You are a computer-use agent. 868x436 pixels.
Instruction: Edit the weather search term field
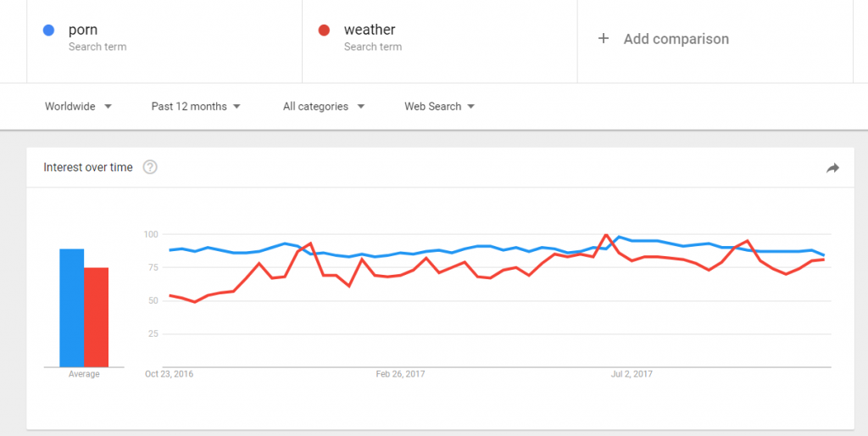click(440, 39)
